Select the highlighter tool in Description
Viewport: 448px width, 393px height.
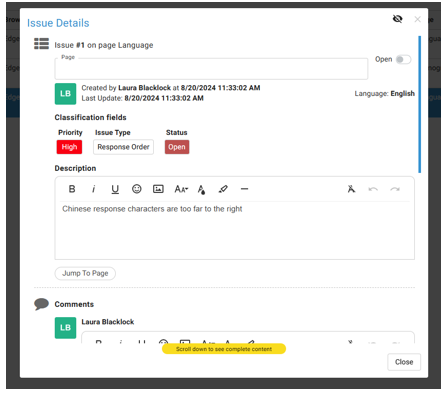[223, 189]
